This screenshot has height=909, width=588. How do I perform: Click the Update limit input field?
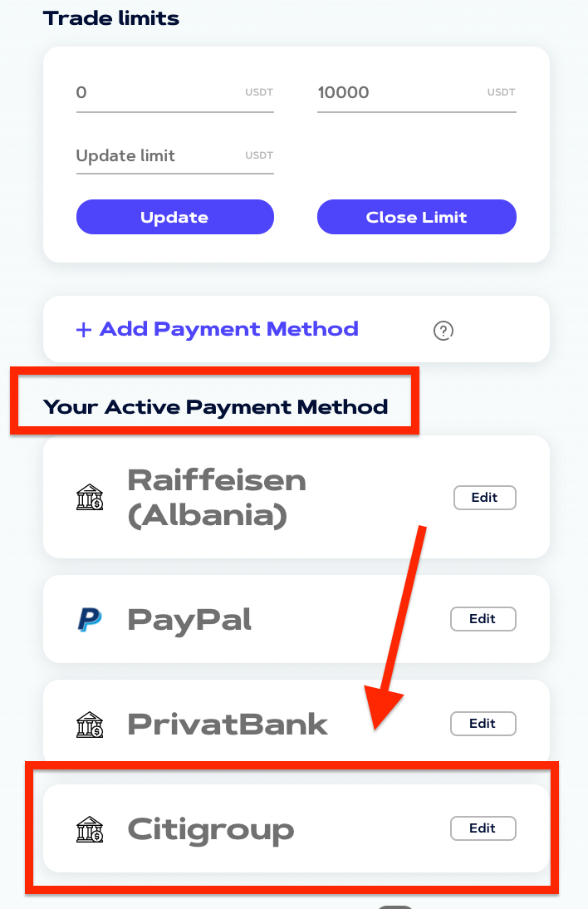175,156
